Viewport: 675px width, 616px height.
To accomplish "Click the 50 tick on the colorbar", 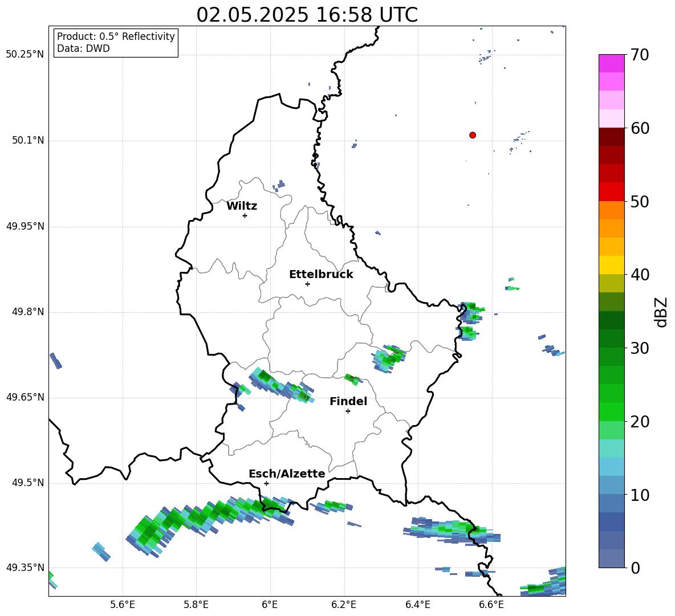I will click(x=640, y=201).
